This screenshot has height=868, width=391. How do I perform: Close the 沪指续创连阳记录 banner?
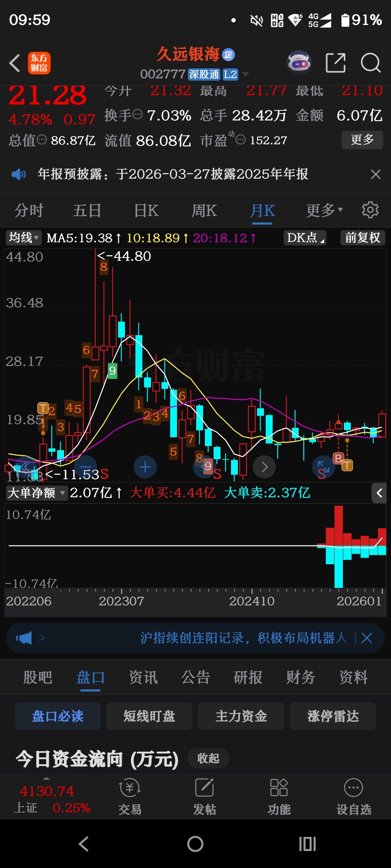pos(367,638)
